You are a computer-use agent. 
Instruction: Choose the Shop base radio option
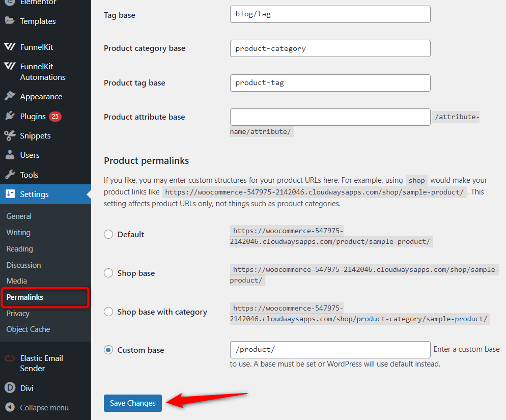[x=108, y=273]
